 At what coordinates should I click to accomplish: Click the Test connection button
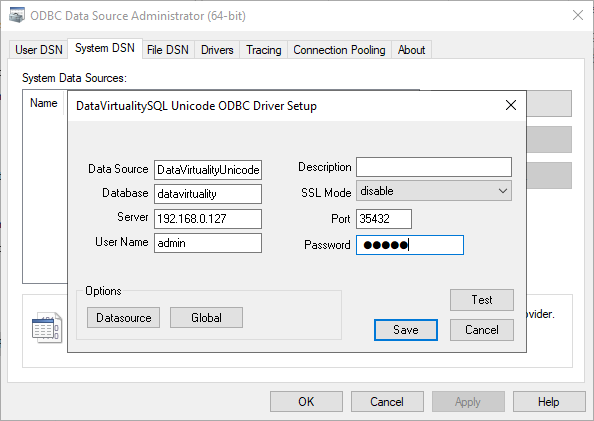482,300
